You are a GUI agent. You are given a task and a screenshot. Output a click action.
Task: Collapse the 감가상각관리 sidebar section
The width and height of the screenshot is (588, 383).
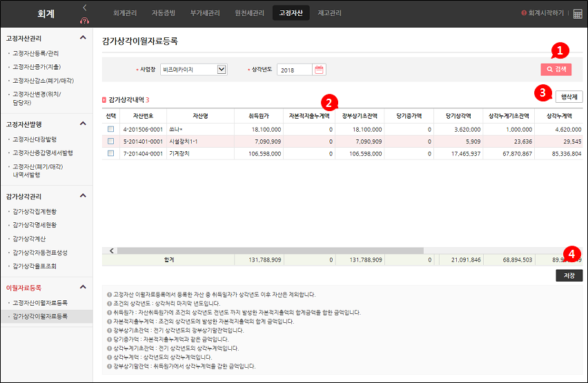pos(84,197)
